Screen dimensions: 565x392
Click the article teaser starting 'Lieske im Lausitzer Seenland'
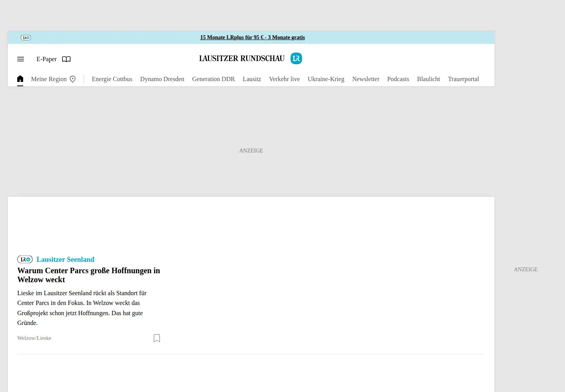82,308
